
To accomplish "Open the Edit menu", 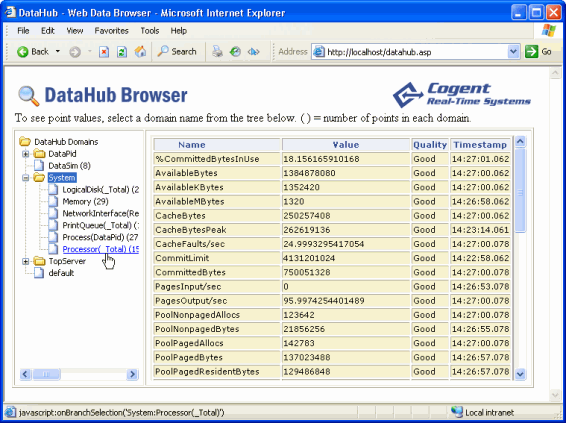I will pyautogui.click(x=48, y=31).
